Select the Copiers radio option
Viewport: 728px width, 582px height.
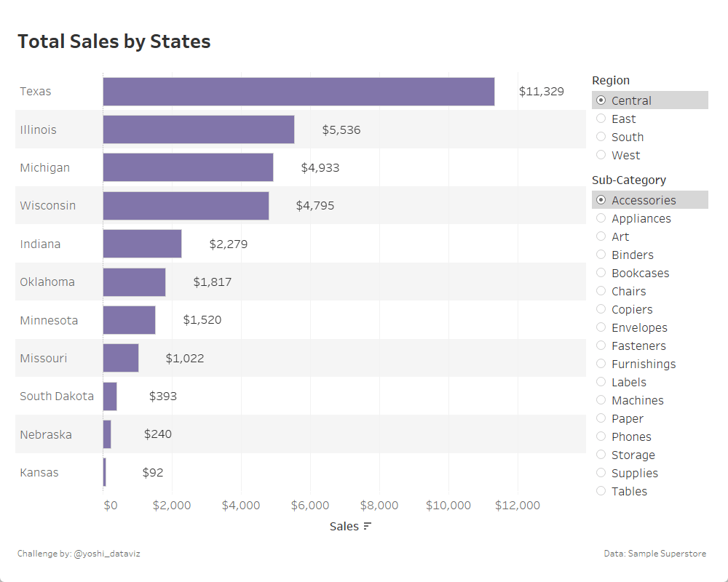pos(601,309)
